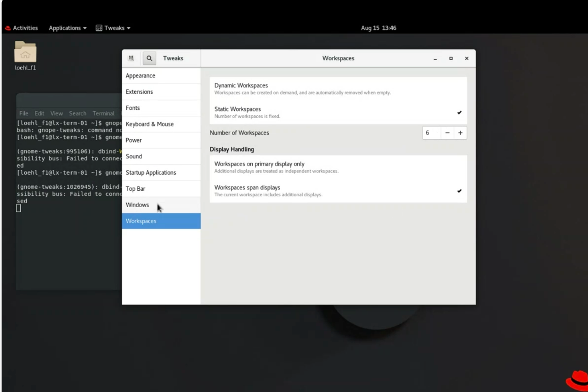Open the Applications menu in the top bar
The width and height of the screenshot is (588, 392).
click(68, 28)
